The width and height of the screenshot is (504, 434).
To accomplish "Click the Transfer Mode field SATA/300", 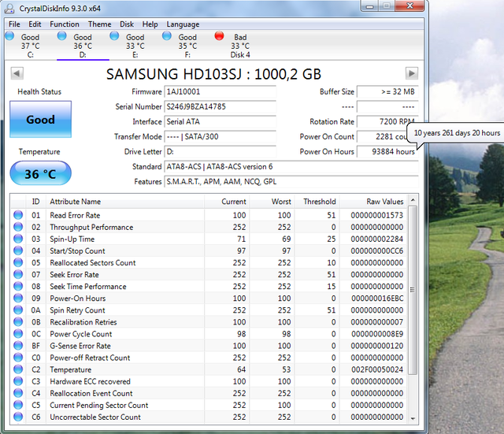I will tap(220, 136).
